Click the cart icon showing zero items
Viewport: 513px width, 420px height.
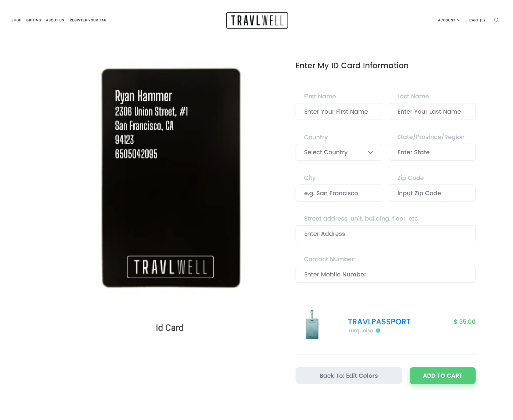[477, 20]
